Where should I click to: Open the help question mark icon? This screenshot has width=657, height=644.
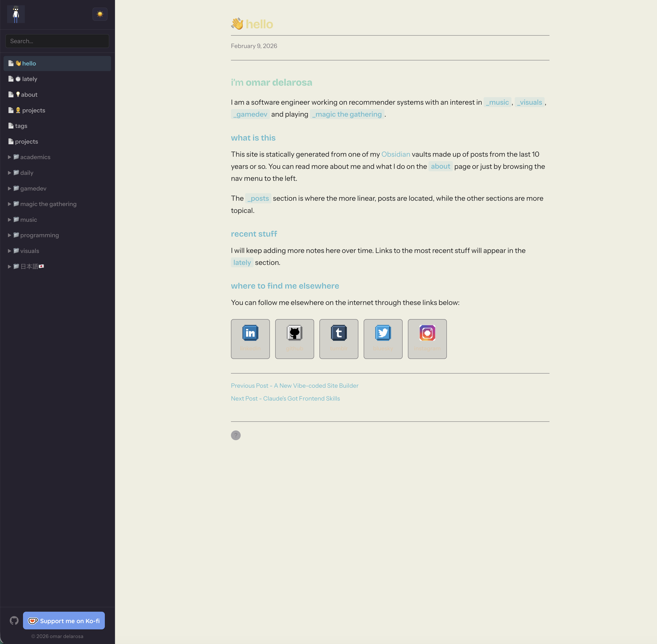coord(236,435)
